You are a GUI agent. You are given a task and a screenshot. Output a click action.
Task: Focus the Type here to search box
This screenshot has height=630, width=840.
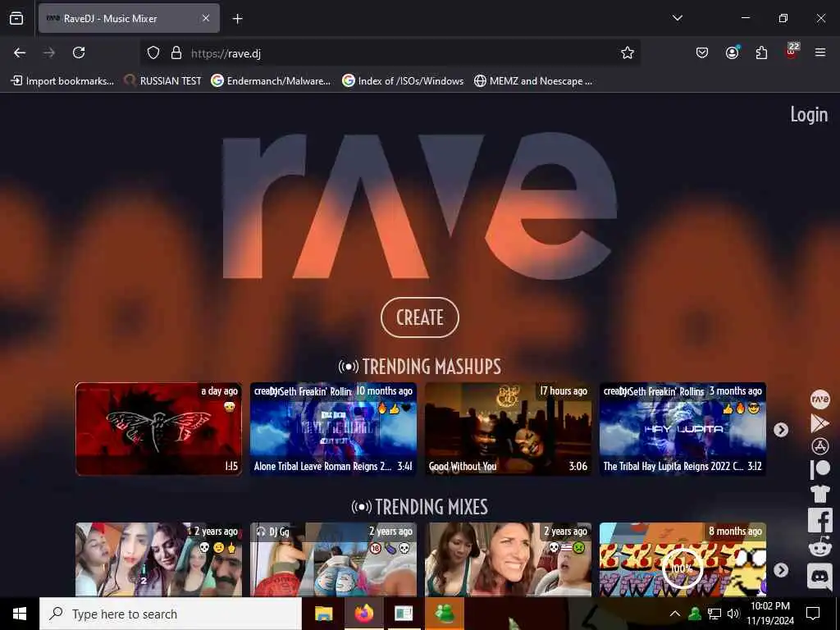(x=171, y=614)
